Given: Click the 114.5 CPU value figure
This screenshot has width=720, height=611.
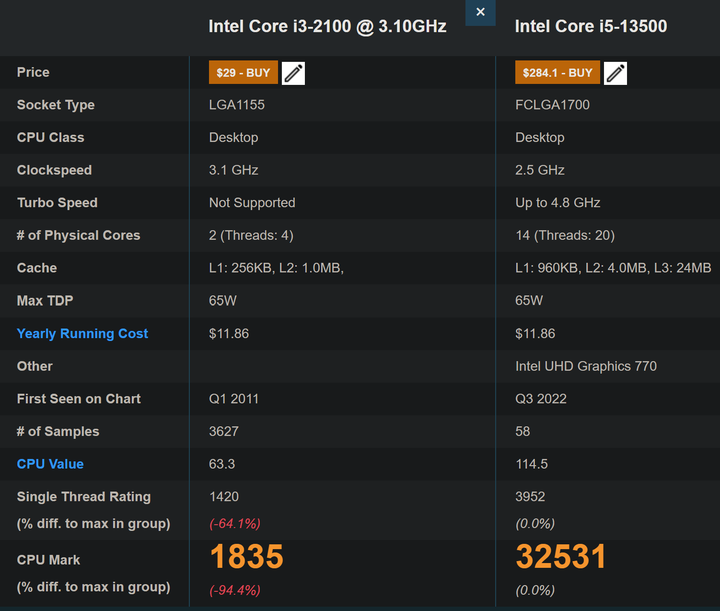Looking at the screenshot, I should pyautogui.click(x=532, y=464).
